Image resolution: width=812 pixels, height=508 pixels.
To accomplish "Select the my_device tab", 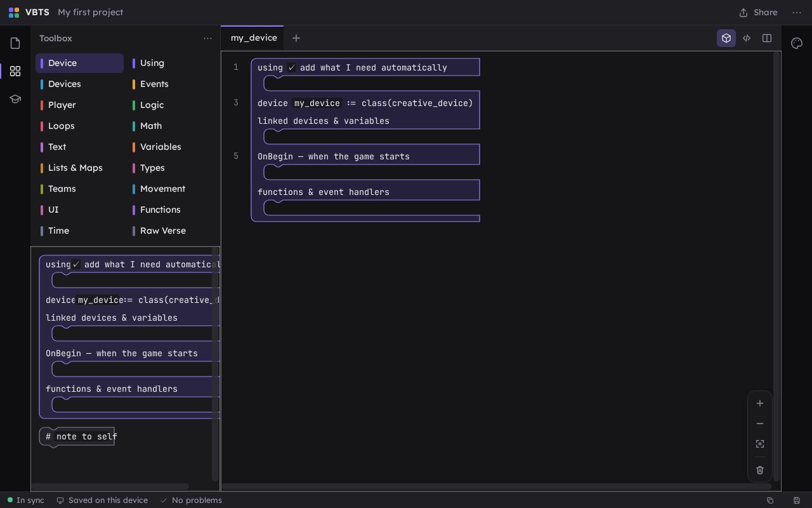I will click(x=254, y=38).
